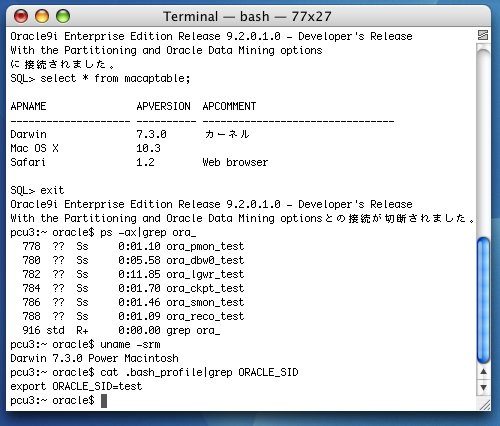Viewport: 500px width, 426px height.
Task: Click the APCOMMENT column header
Action: point(229,106)
